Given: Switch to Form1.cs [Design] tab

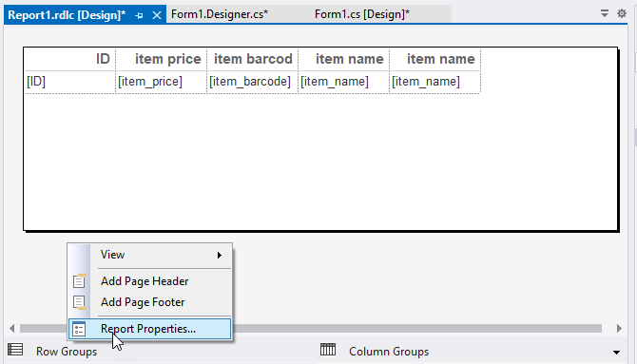Looking at the screenshot, I should 362,14.
